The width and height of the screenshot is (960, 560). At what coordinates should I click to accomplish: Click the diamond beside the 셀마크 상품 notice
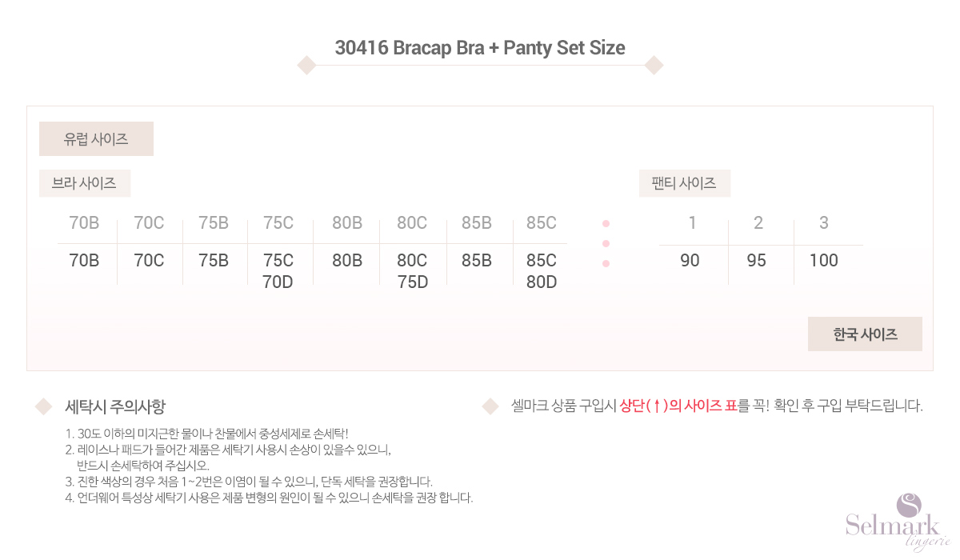coord(490,407)
